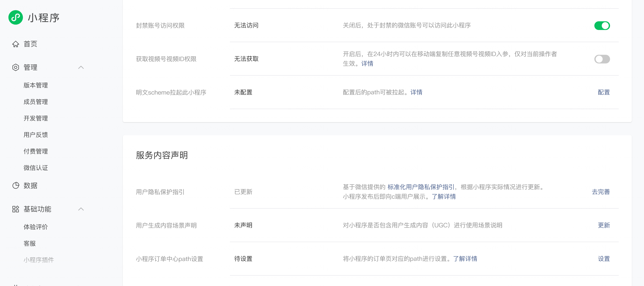Select 用户反馈 in the sidebar

coord(35,135)
